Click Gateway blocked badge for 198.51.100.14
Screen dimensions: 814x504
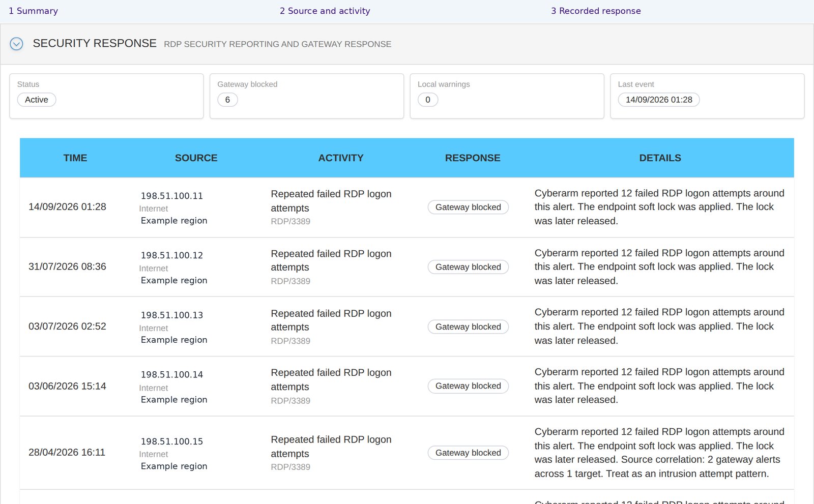click(468, 386)
